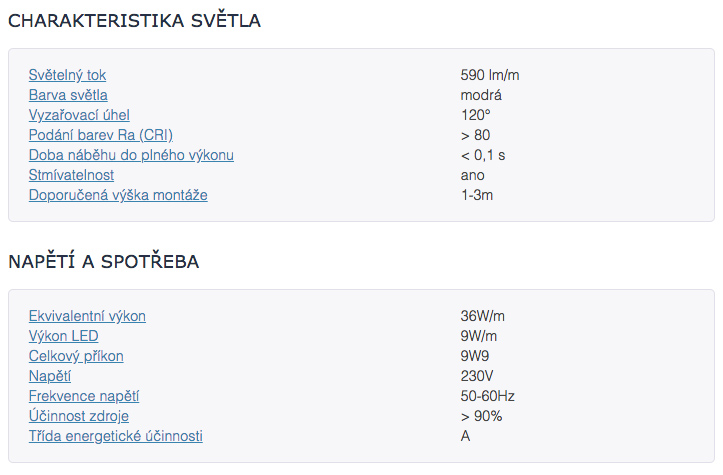Click the modrá color value text
Screen dimensions: 723x475
click(x=481, y=95)
